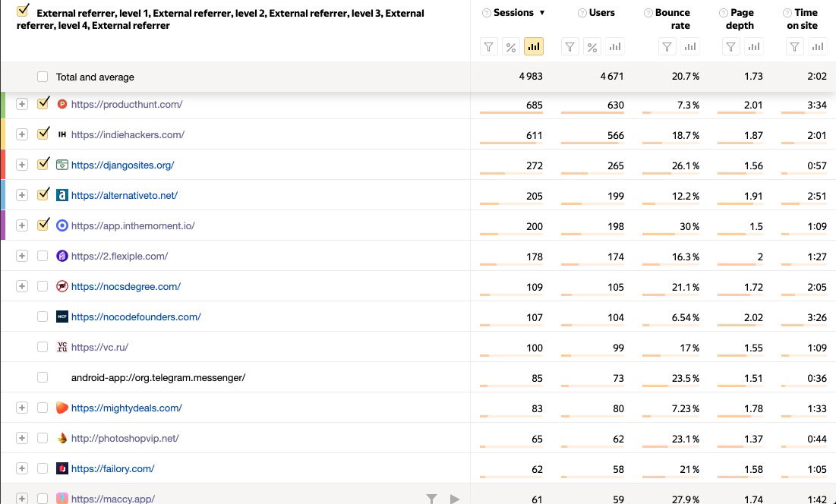836x504 pixels.
Task: Open the djangosites.org link
Action: [122, 165]
